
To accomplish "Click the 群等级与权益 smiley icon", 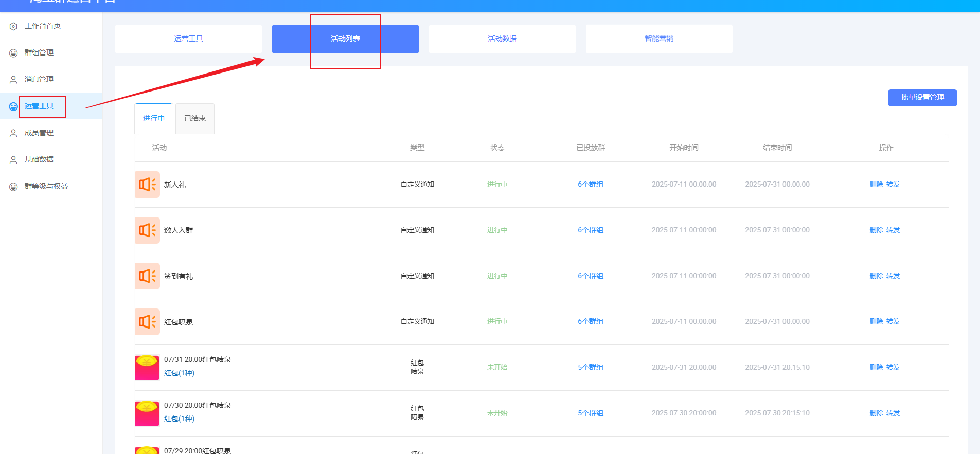I will 13,187.
